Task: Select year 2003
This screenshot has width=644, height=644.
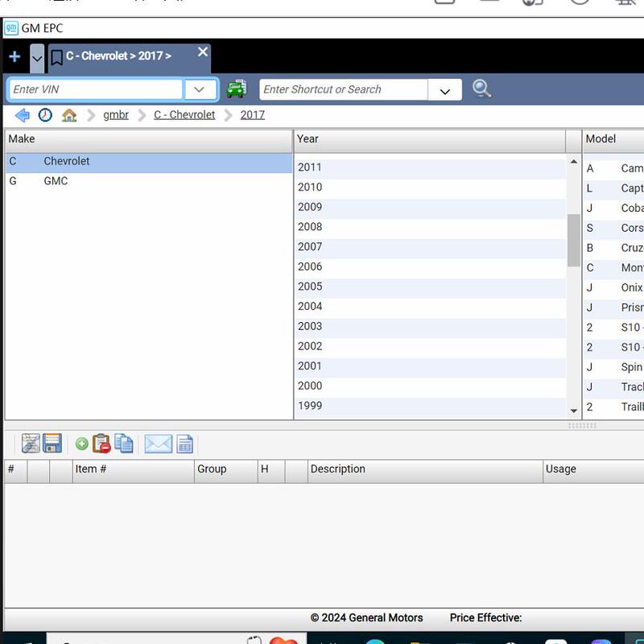Action: pyautogui.click(x=431, y=327)
